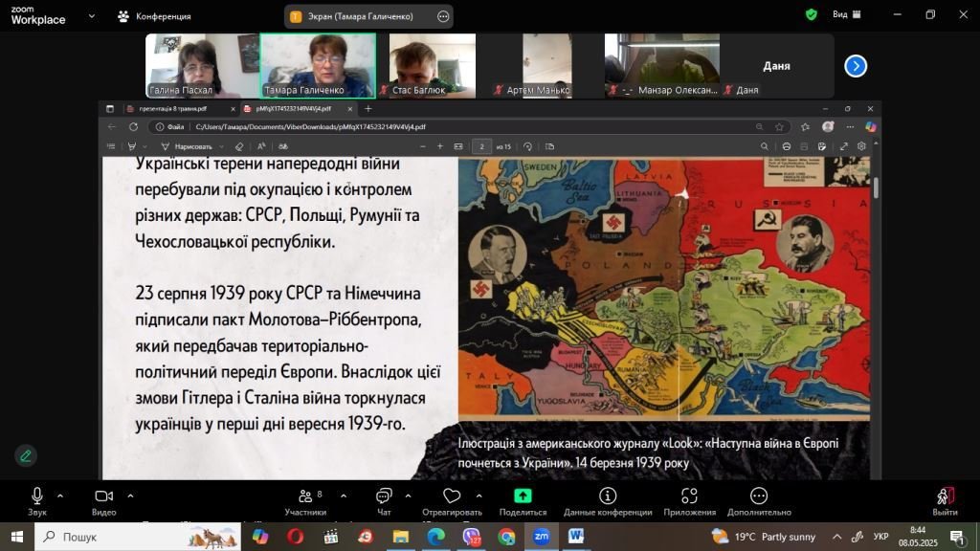This screenshot has height=551, width=980.
Task: Click PDF page number field
Action: 481,146
